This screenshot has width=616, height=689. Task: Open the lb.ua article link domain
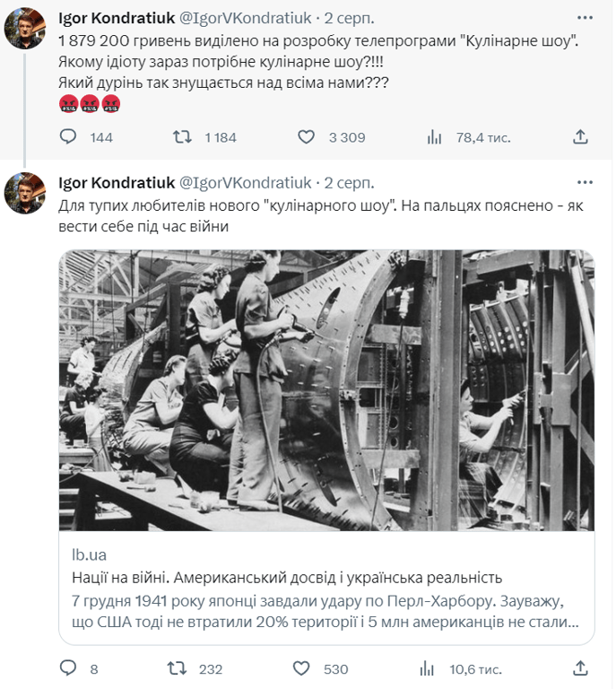coord(88,555)
